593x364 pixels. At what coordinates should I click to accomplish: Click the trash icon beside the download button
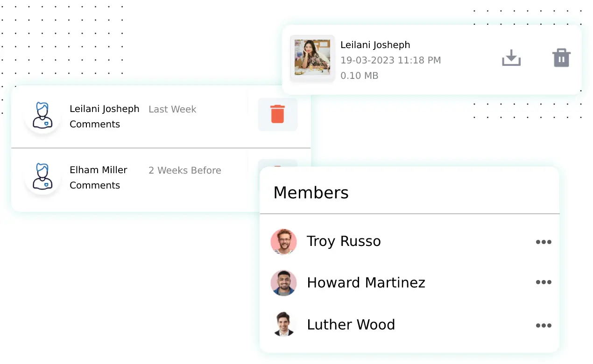[x=561, y=57]
